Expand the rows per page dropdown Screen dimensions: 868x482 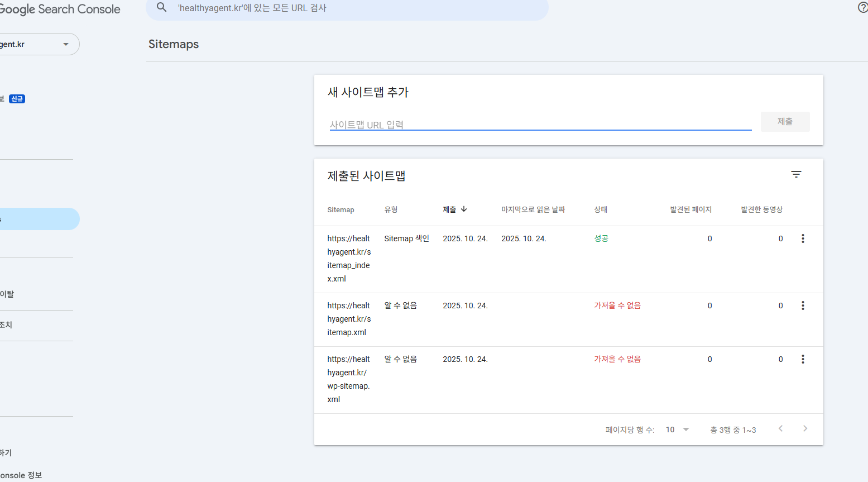pos(678,429)
